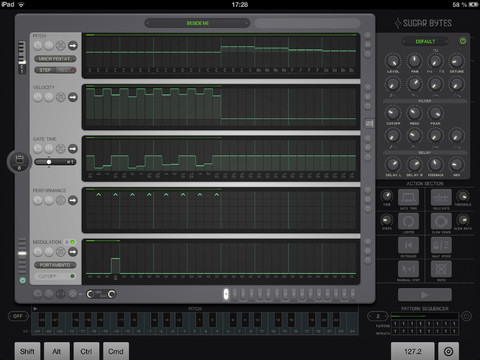Trigger the Velo Gate action button

point(441,198)
